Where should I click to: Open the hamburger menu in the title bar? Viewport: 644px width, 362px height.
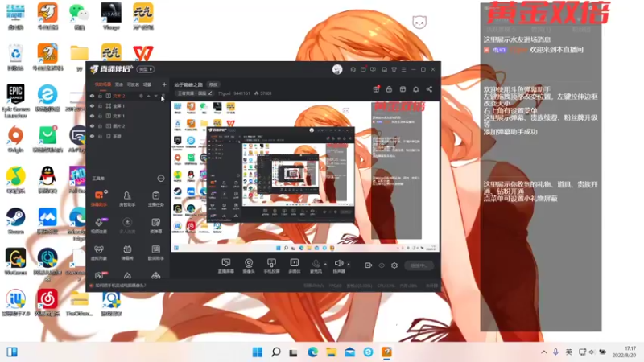click(404, 69)
